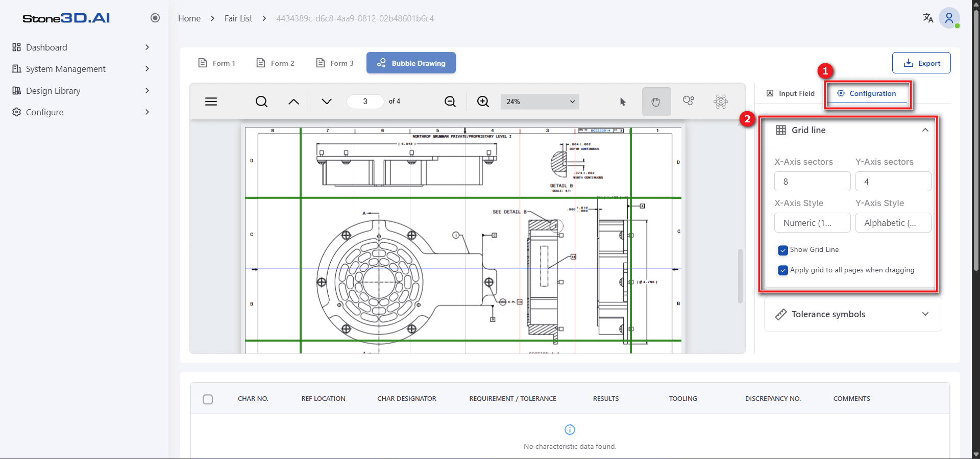Zoom in with the plus magnifier
980x459 pixels.
[483, 101]
